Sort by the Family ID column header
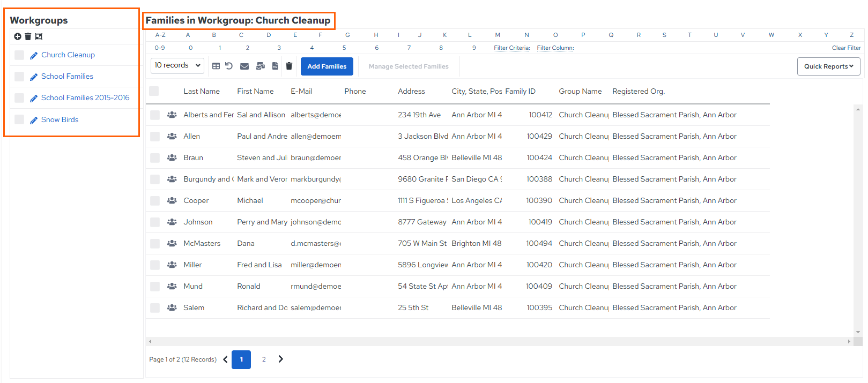 [x=520, y=91]
